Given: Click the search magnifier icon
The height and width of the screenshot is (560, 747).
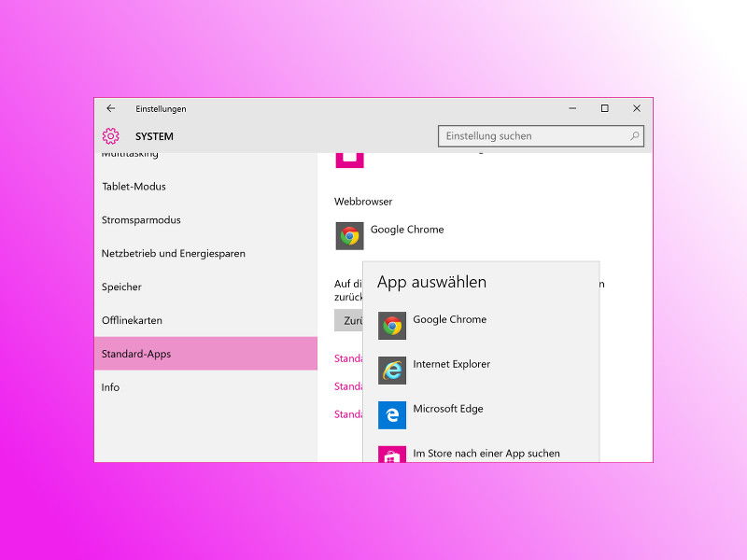Looking at the screenshot, I should click(x=635, y=135).
